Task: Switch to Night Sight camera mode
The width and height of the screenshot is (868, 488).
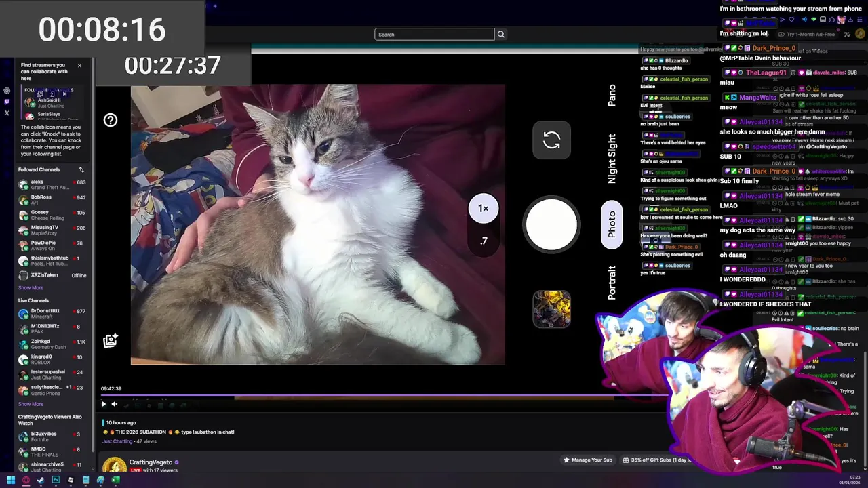Action: [612, 159]
